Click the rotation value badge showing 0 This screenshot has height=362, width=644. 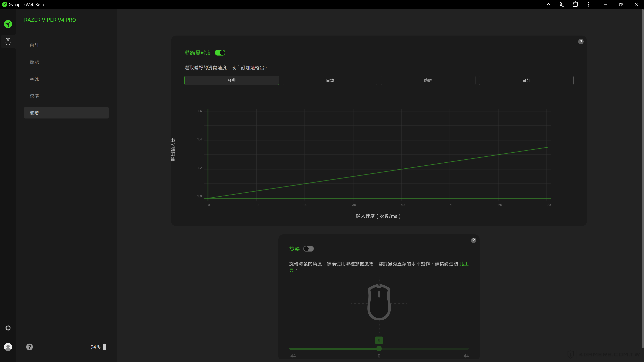point(379,340)
